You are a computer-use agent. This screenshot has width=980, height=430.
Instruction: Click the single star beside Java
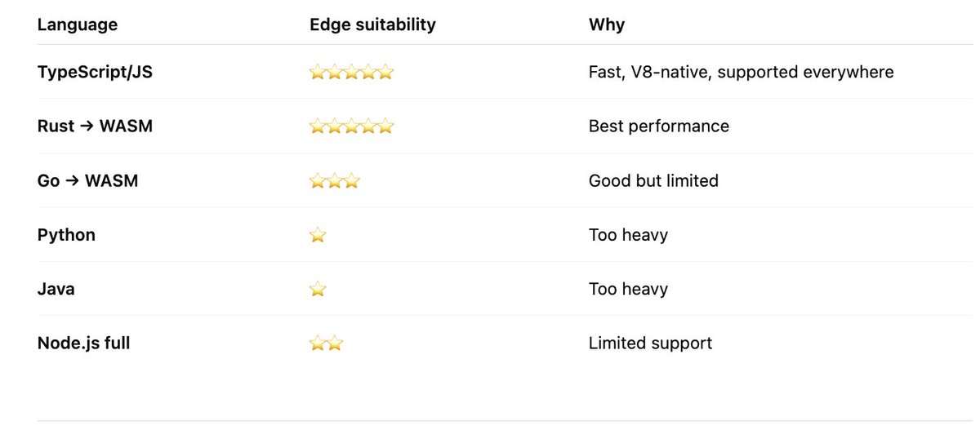[318, 289]
